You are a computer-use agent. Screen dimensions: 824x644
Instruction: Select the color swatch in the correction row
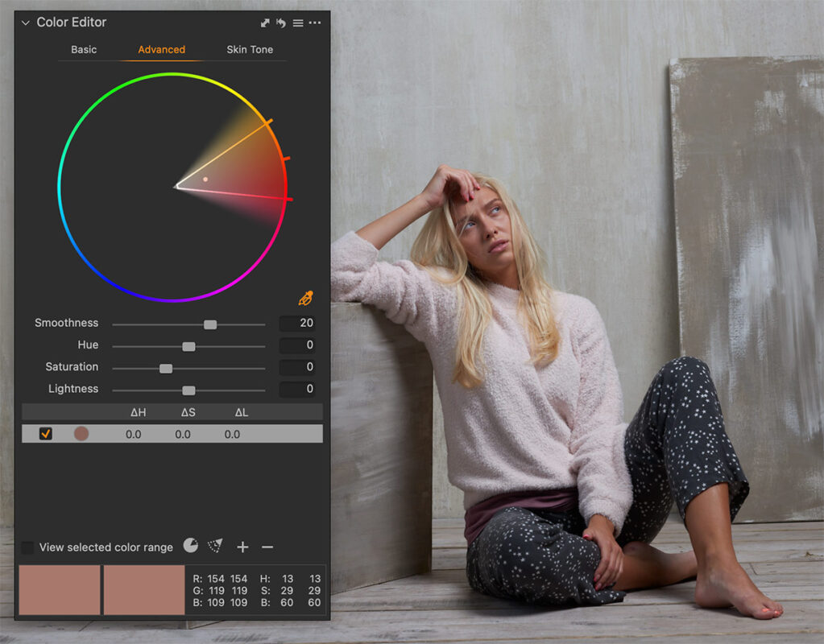pos(81,433)
